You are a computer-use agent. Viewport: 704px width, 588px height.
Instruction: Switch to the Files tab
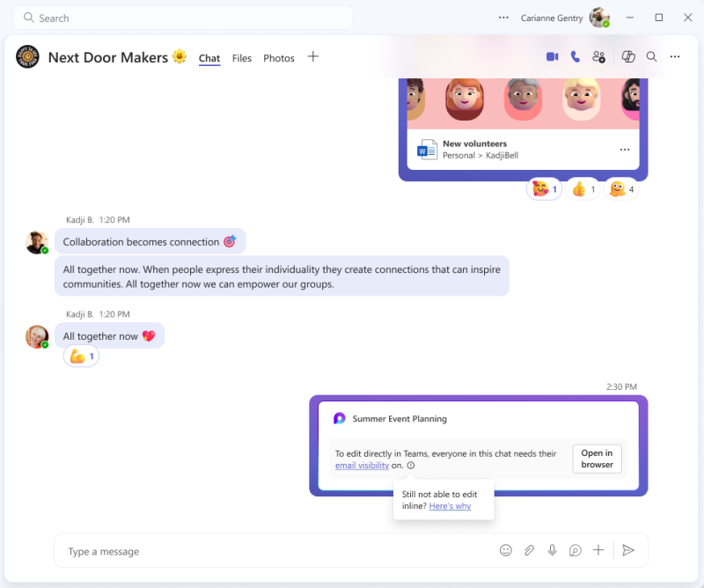click(x=242, y=58)
